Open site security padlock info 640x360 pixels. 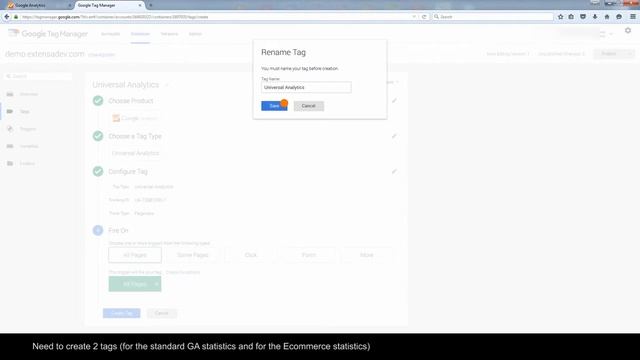(16, 17)
